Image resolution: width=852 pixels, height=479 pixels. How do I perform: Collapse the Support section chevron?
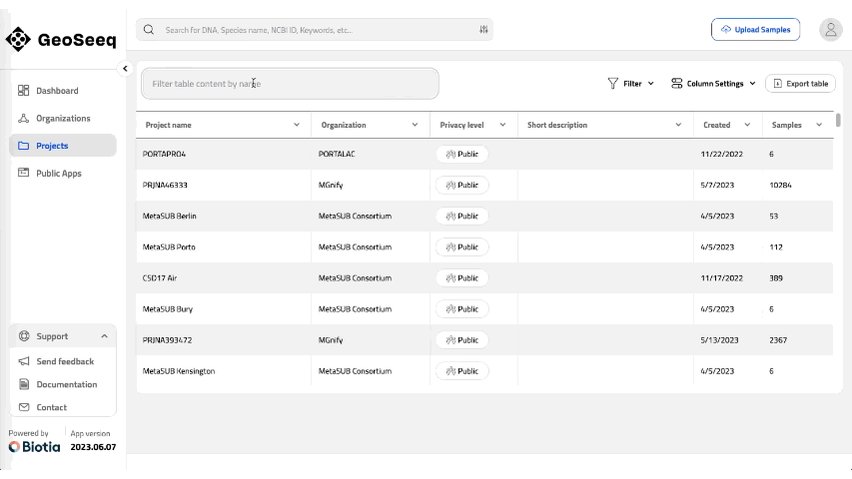104,336
